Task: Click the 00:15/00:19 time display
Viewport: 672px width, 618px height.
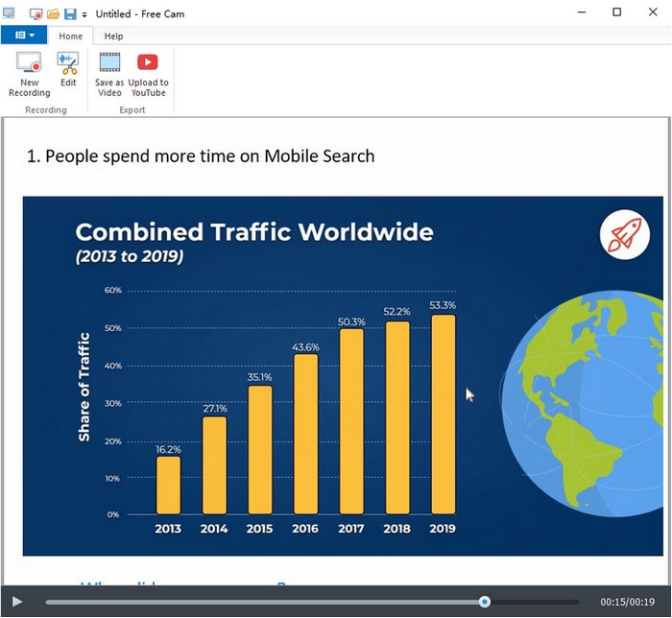Action: click(628, 602)
